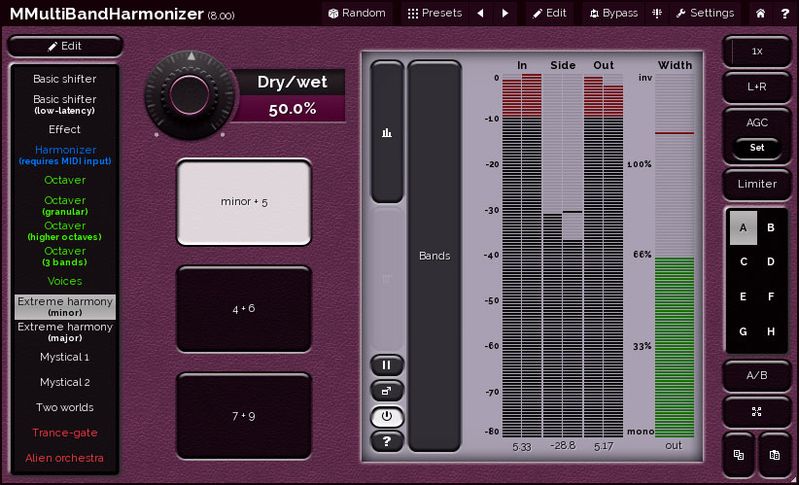Toggle A/B comparison
800x485 pixels.
click(757, 375)
